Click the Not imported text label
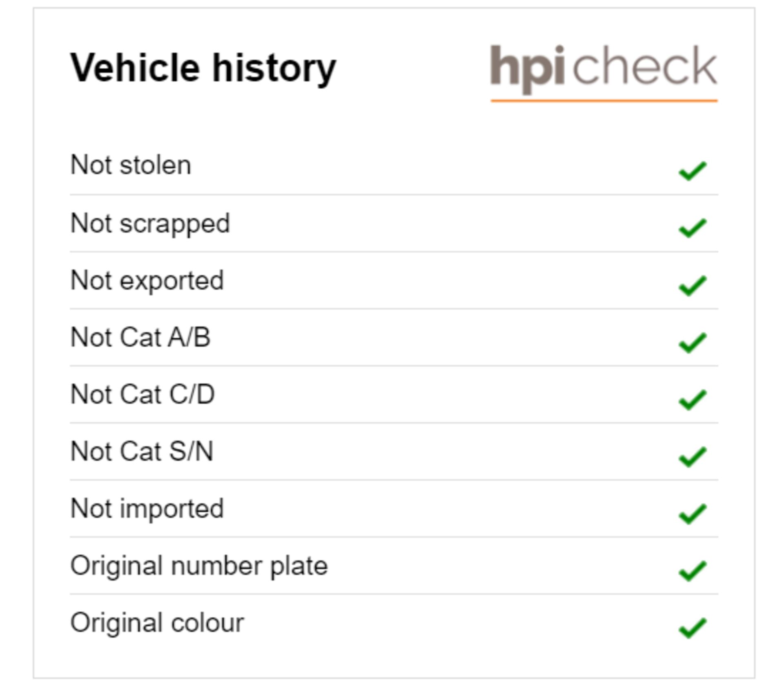Viewport: 784px width, 686px height. 147,509
